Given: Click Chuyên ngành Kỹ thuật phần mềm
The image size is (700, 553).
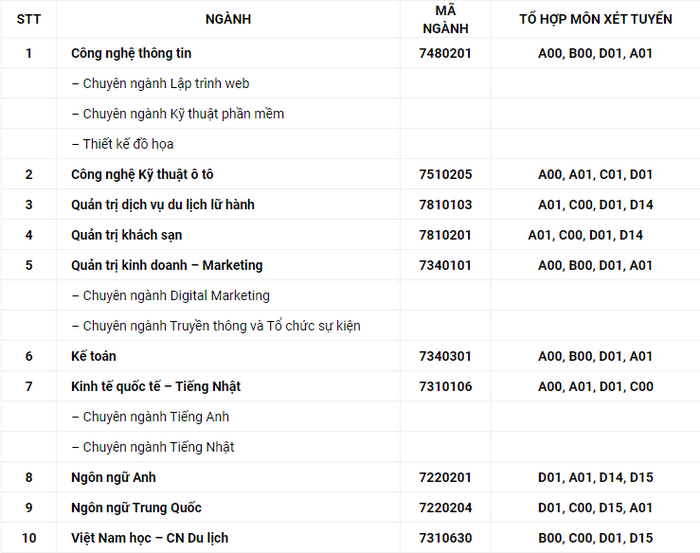Looking at the screenshot, I should [178, 114].
